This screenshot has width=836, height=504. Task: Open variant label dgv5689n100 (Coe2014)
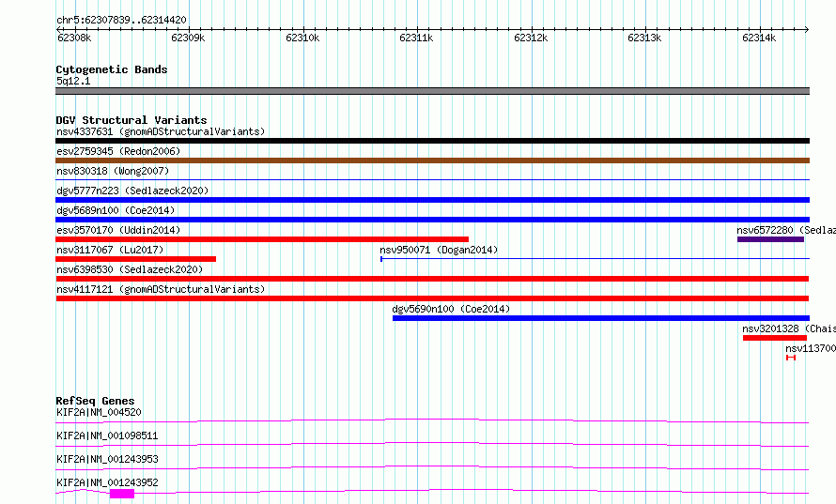116,210
